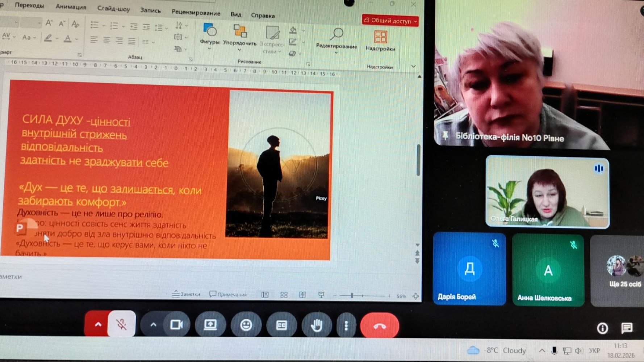Open the Редактирование search menu
This screenshot has width=644, height=362.
coord(336,41)
